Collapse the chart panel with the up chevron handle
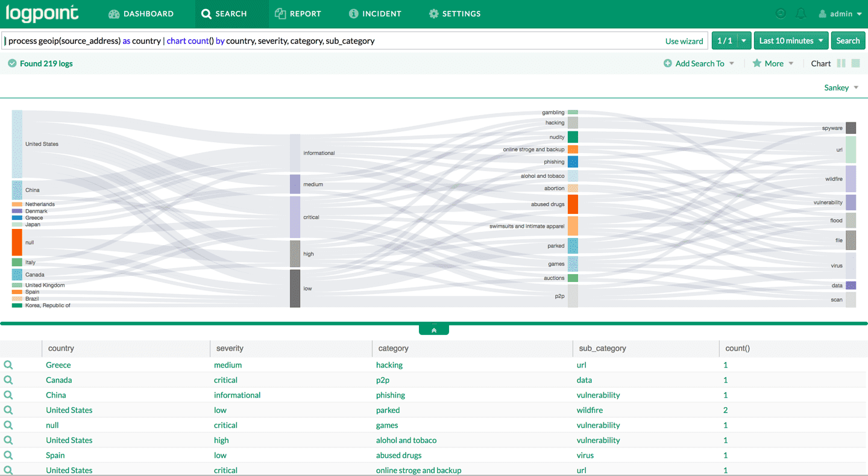The image size is (868, 476). 434,330
